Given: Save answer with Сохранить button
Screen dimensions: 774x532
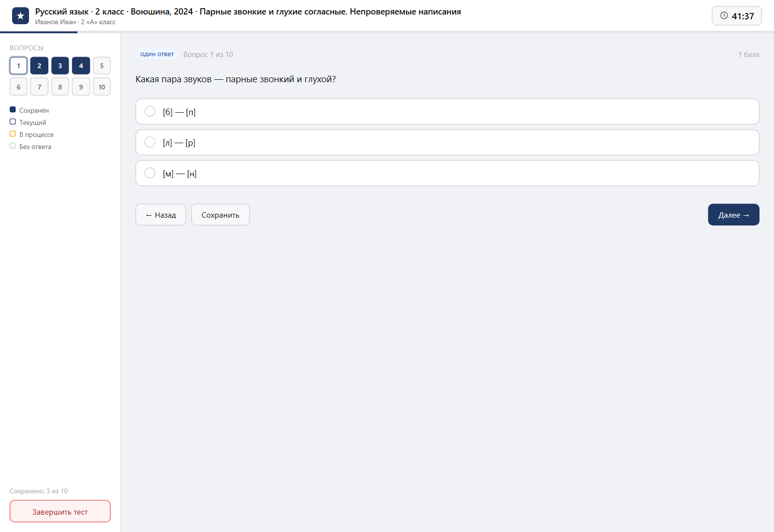Looking at the screenshot, I should click(x=220, y=215).
